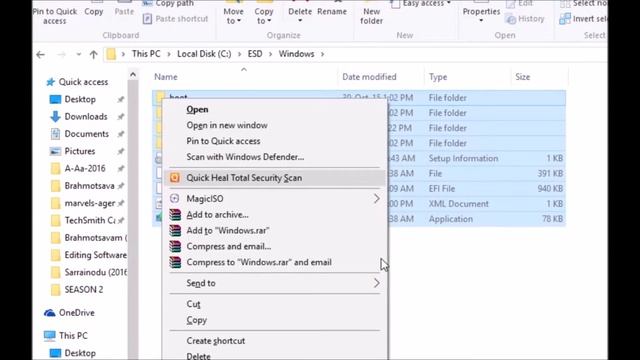The height and width of the screenshot is (360, 640).
Task: Choose Open in new window
Action: (227, 125)
